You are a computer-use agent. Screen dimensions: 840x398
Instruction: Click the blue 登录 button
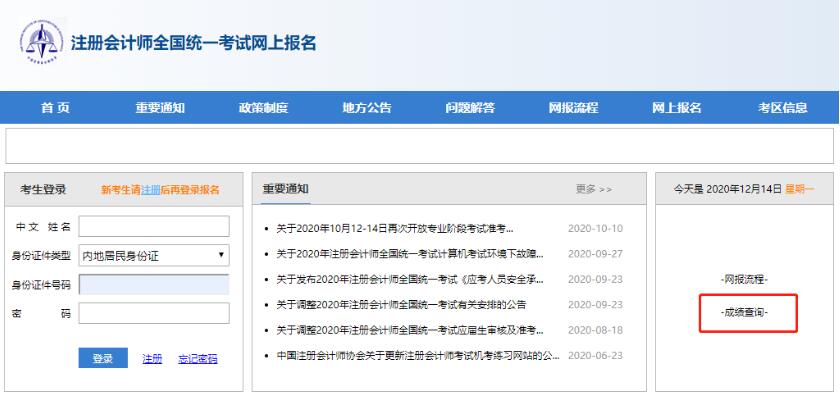[103, 358]
